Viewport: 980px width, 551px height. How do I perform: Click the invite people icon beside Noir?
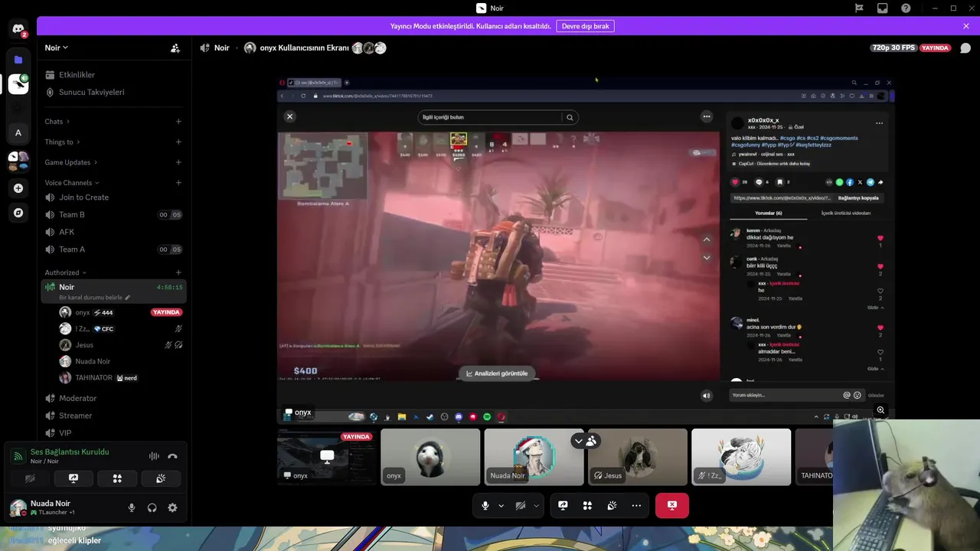pos(175,47)
